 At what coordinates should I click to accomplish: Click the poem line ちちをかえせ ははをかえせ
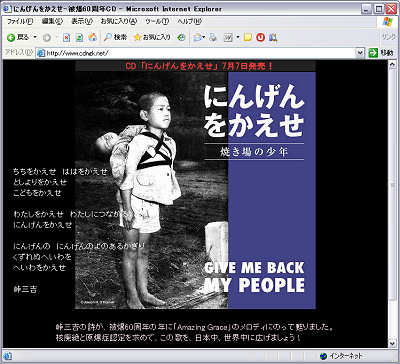(61, 172)
